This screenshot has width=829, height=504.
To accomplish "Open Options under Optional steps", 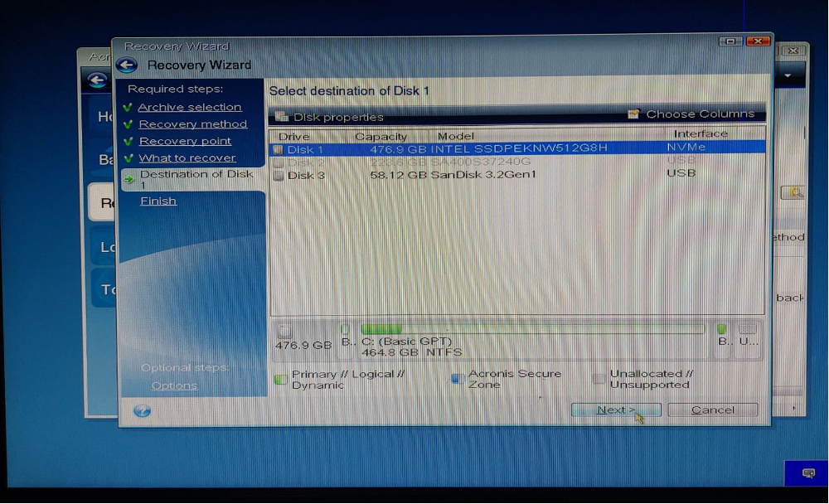I will pos(174,385).
